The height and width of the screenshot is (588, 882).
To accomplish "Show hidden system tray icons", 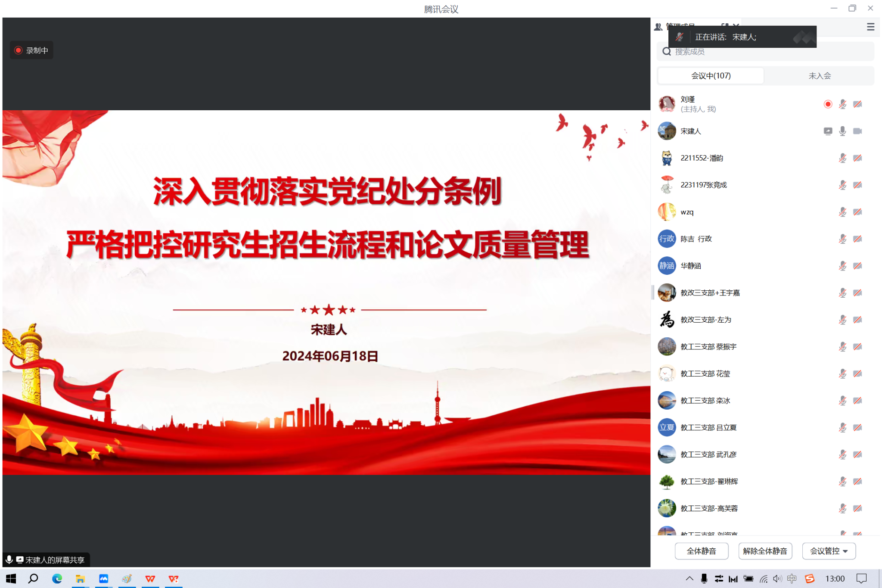I will coord(689,579).
